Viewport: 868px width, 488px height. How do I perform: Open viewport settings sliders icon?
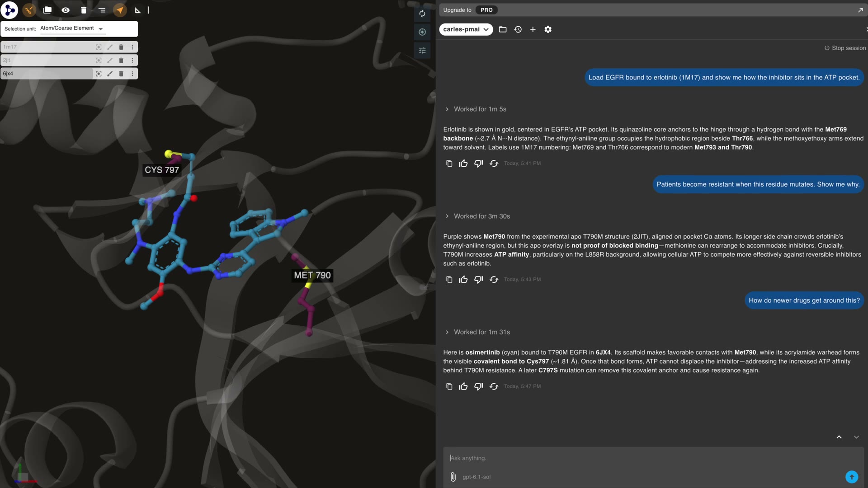pos(422,51)
